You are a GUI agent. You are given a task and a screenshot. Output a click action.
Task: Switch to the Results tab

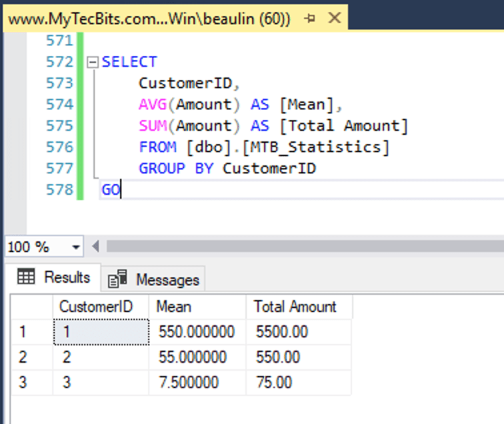point(54,277)
